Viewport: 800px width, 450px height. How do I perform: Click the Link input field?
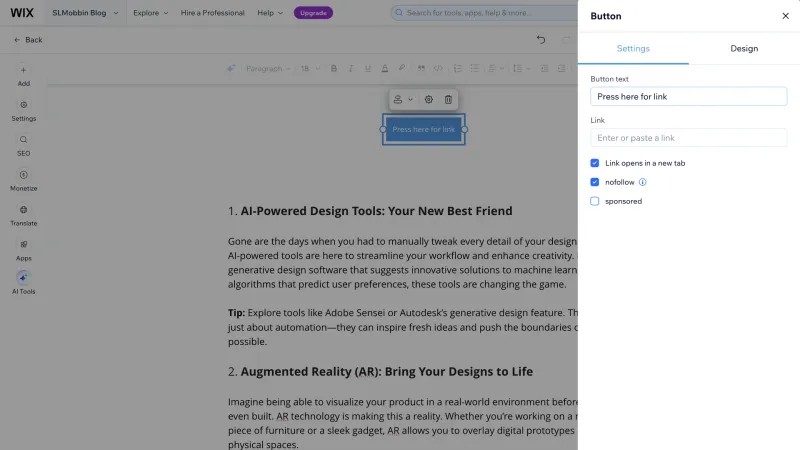688,138
